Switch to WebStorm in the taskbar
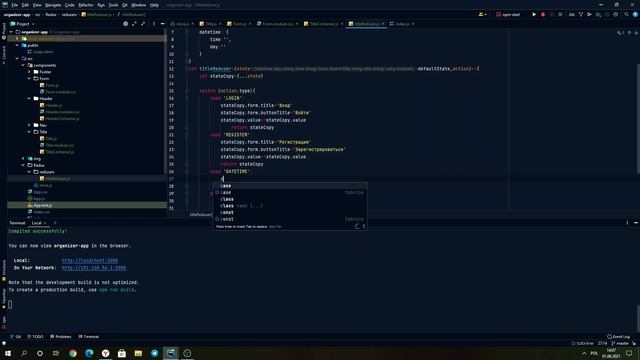The width and height of the screenshot is (640, 360). [x=171, y=353]
